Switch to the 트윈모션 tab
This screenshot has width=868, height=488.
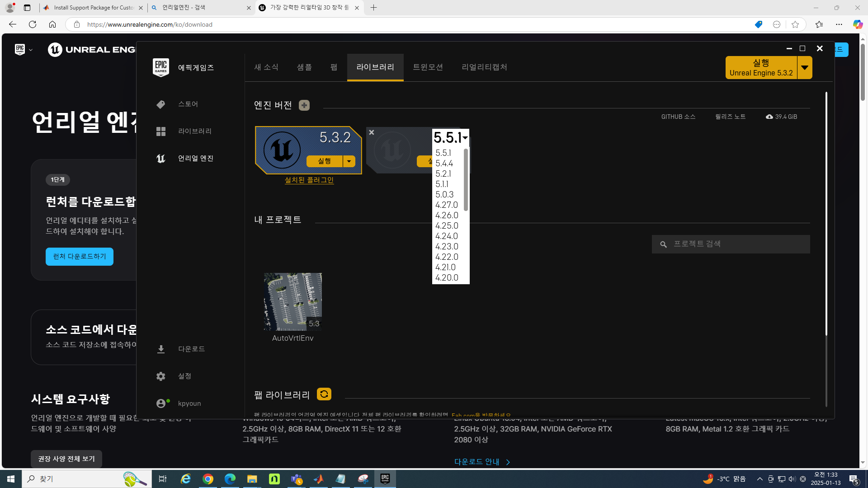tap(428, 67)
